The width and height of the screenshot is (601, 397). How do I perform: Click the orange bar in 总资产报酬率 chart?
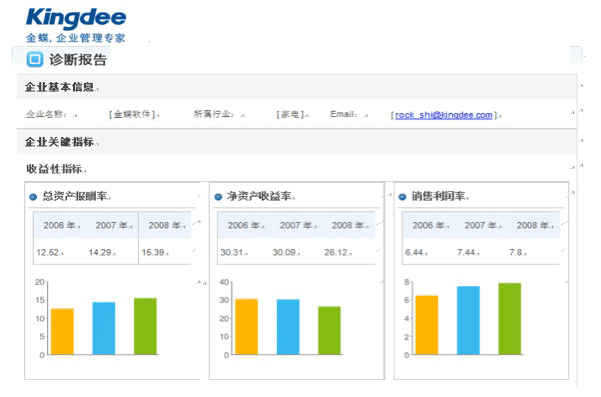click(x=62, y=331)
